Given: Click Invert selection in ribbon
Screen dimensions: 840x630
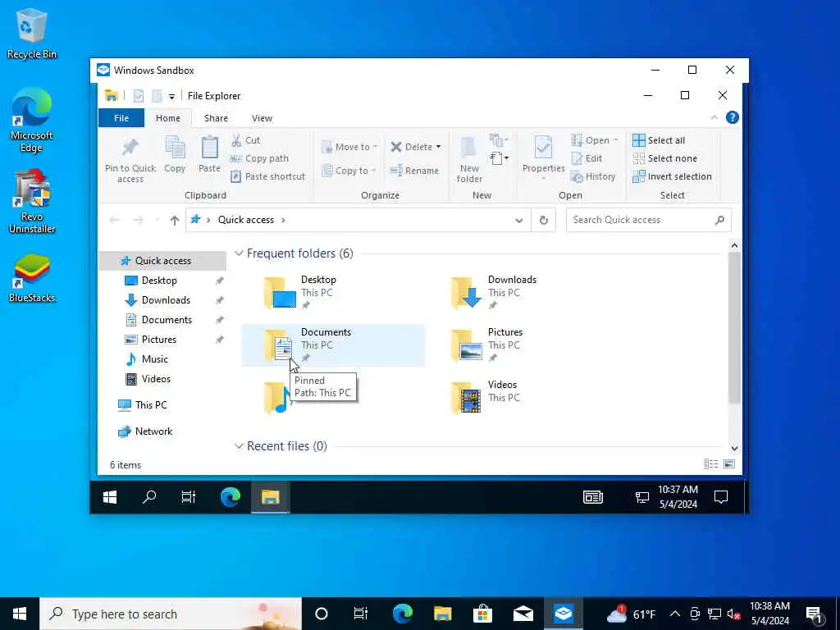Looking at the screenshot, I should (672, 176).
